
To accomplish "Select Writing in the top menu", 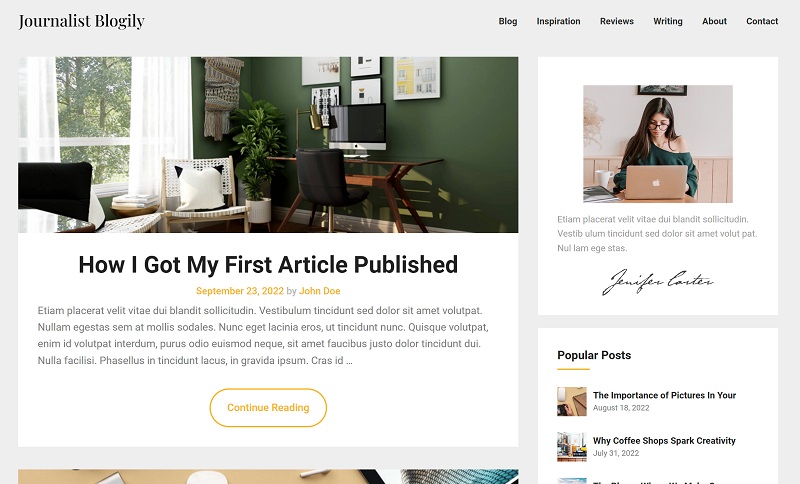I will tap(667, 21).
